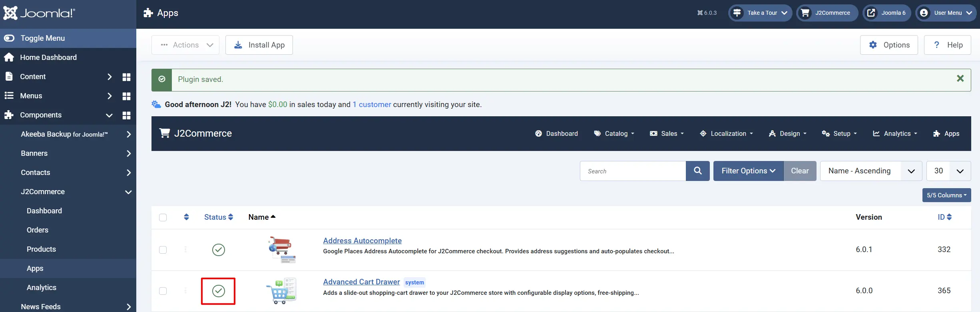Click J2Commerce button in top bar
Viewport: 980px width, 312px height.
(827, 13)
